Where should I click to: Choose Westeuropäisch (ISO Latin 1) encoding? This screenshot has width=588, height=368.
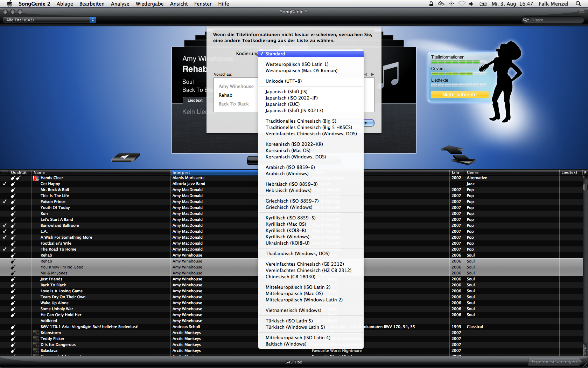click(311, 64)
